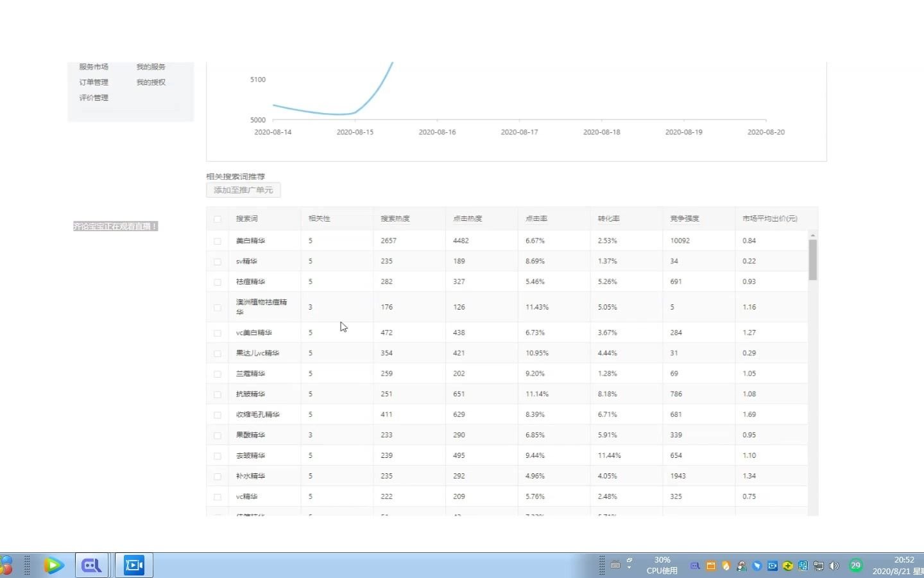
Task: Click the 30% CPU usage indicator
Action: tap(662, 565)
